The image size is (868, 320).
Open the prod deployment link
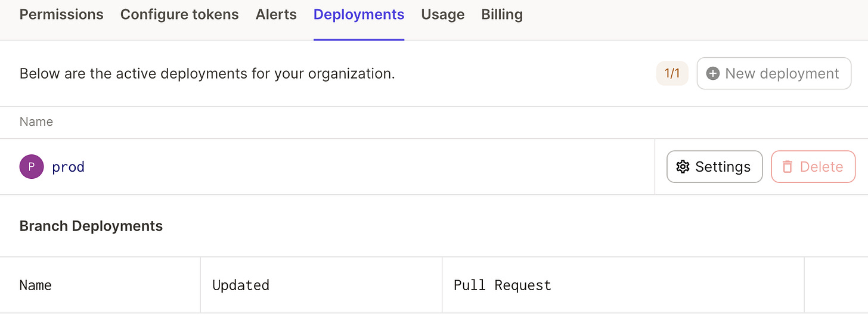coord(68,167)
